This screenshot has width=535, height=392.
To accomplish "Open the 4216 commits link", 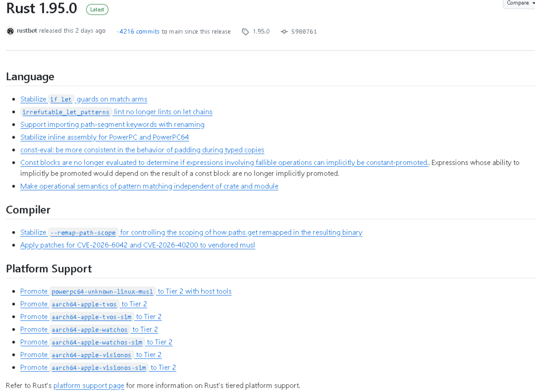I will pos(139,31).
